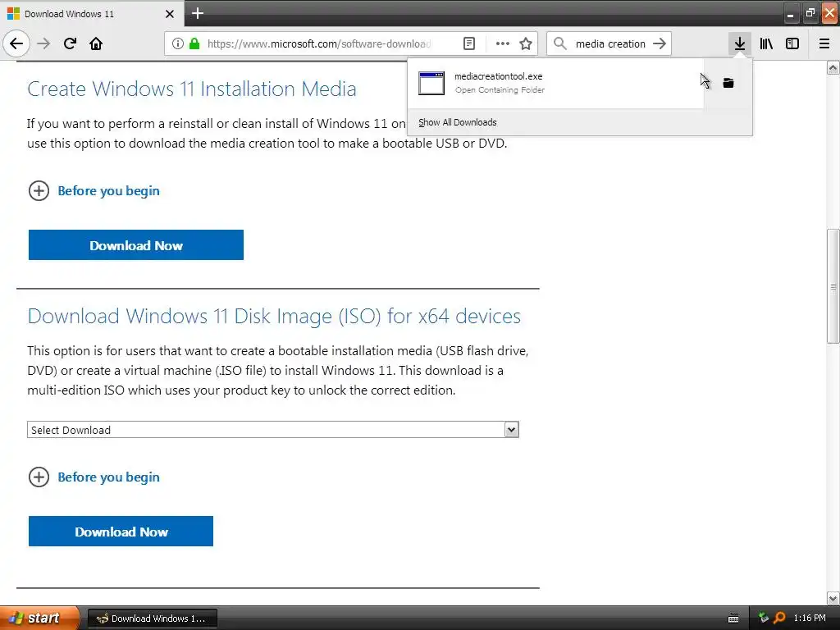Click Download Windows 11 Disk Image (ISO) heading

click(274, 316)
